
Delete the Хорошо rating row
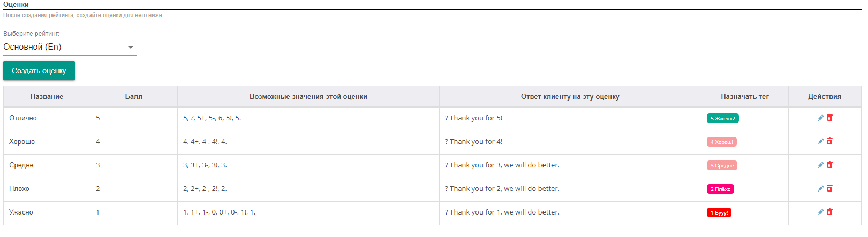829,141
